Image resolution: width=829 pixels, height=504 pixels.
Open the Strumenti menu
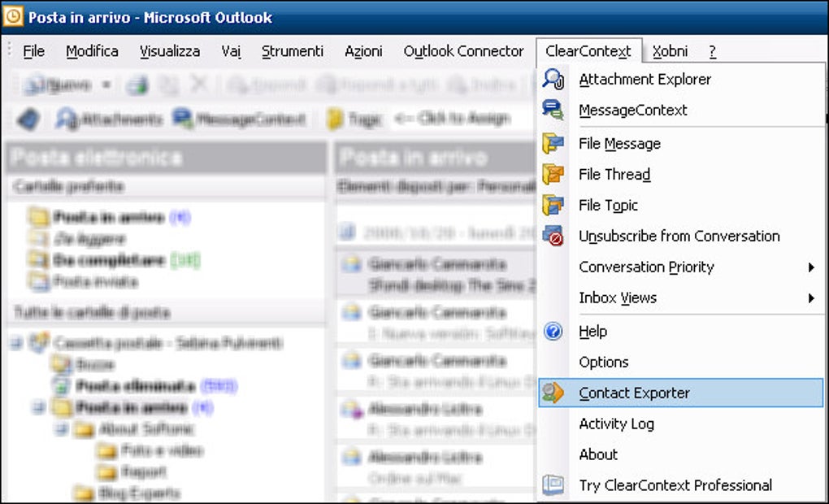point(293,50)
